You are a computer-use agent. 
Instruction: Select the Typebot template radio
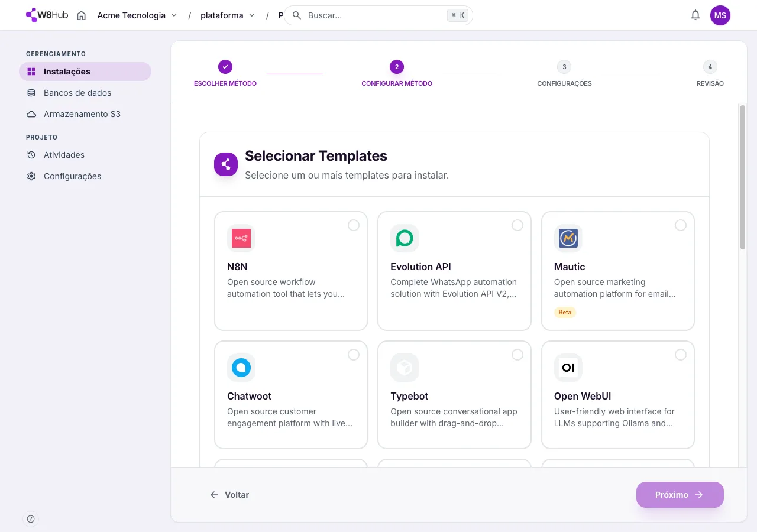point(517,355)
